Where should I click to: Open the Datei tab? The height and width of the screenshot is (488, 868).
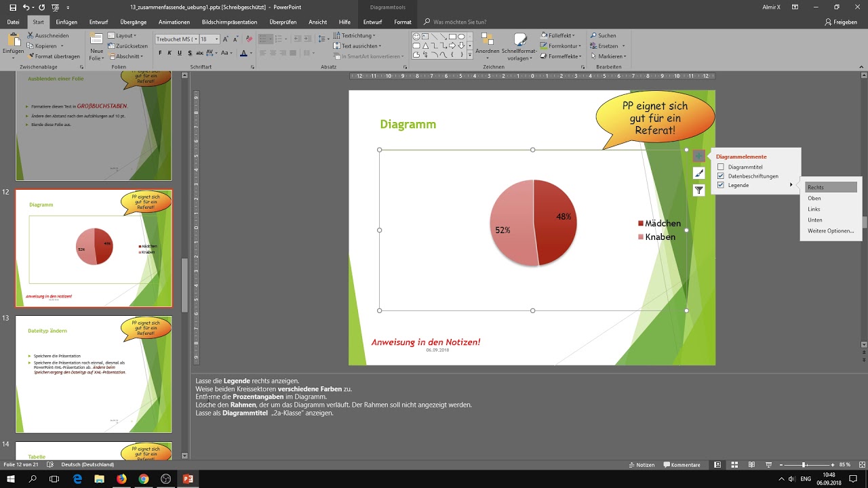pyautogui.click(x=13, y=22)
